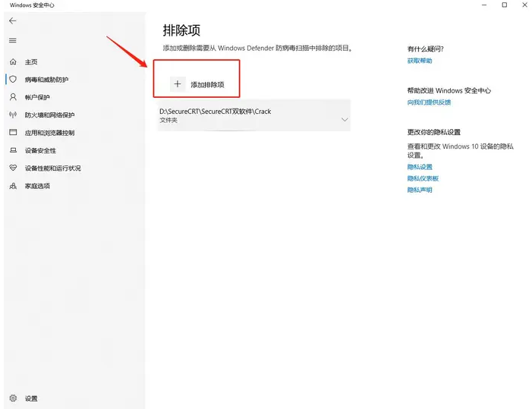Image resolution: width=532 pixels, height=409 pixels.
Task: Expand the SecureCRT Crack exclusion chevron
Action: (x=345, y=119)
